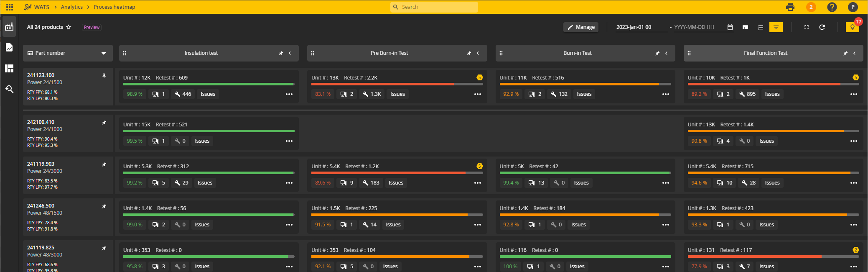Toggle the yellow filter button
Screen dimensions: 868x272
pyautogui.click(x=776, y=27)
